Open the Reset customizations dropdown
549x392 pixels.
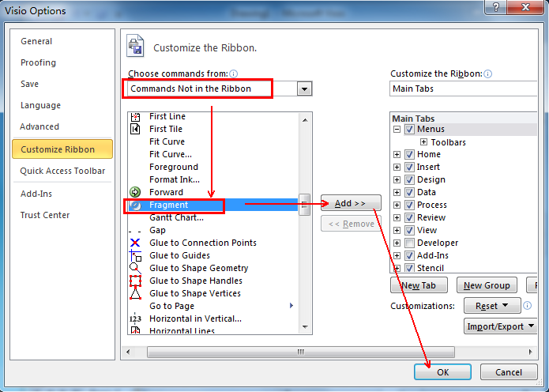[x=492, y=306]
